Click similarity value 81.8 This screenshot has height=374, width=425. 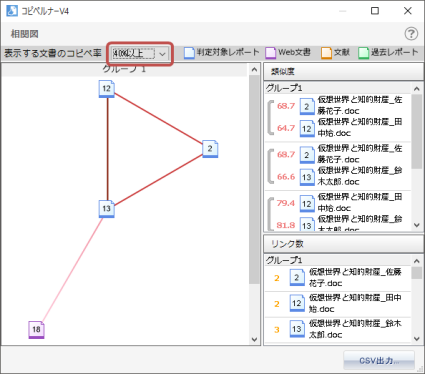(286, 225)
